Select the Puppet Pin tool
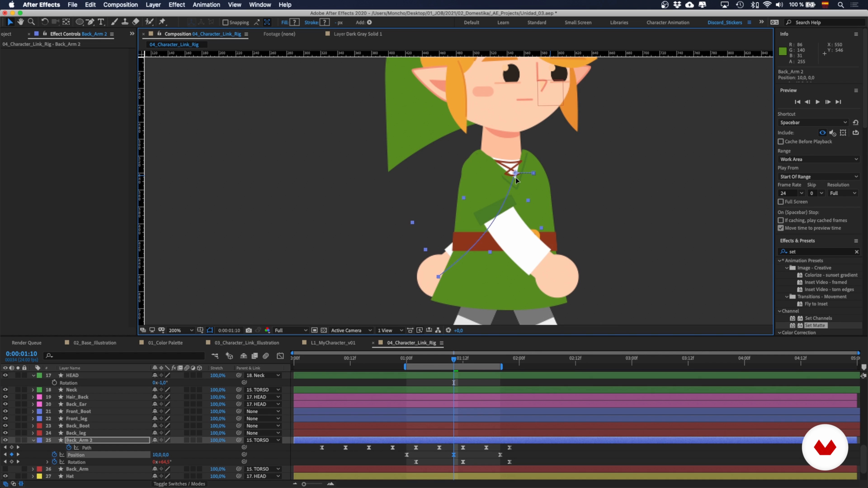 (163, 22)
